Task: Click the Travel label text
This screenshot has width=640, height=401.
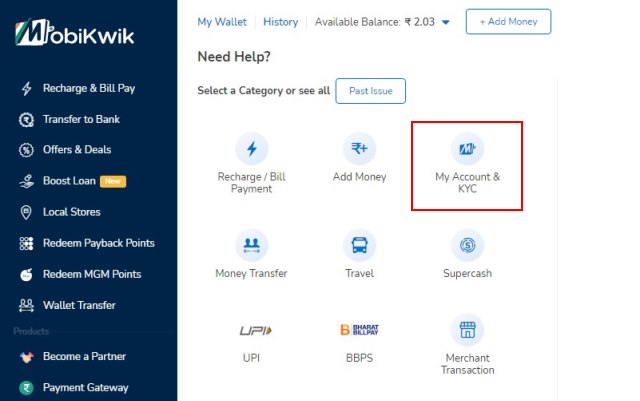Action: coord(359,273)
